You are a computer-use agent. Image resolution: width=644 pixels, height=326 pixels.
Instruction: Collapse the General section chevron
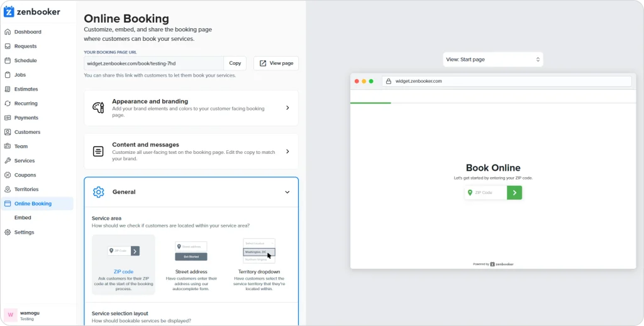click(287, 192)
